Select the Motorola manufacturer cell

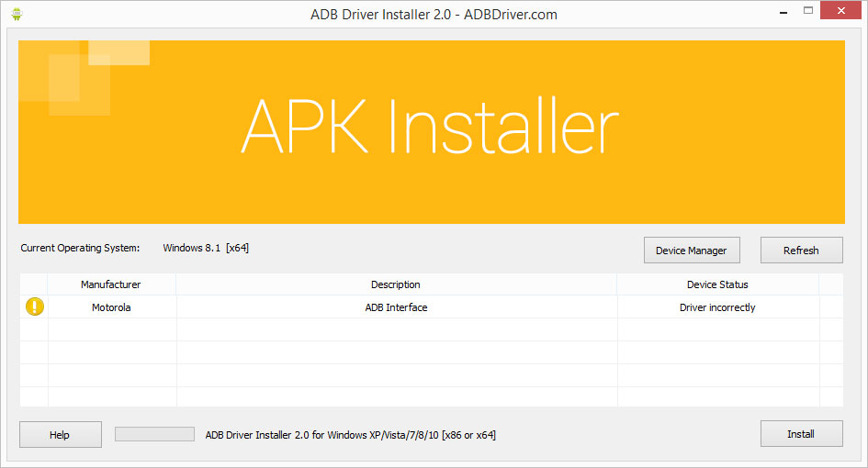111,307
